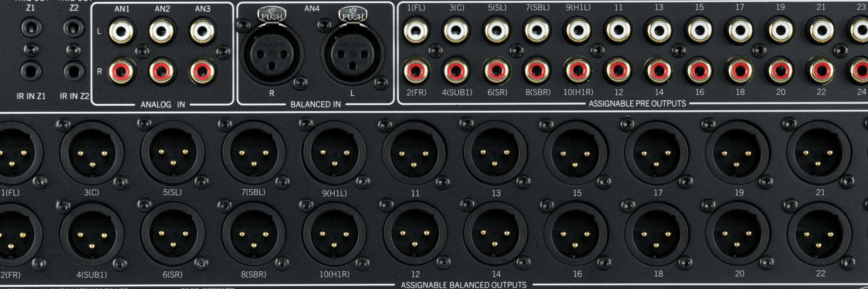Click XLR balanced output number 19
The image size is (868, 289).
coord(737,153)
